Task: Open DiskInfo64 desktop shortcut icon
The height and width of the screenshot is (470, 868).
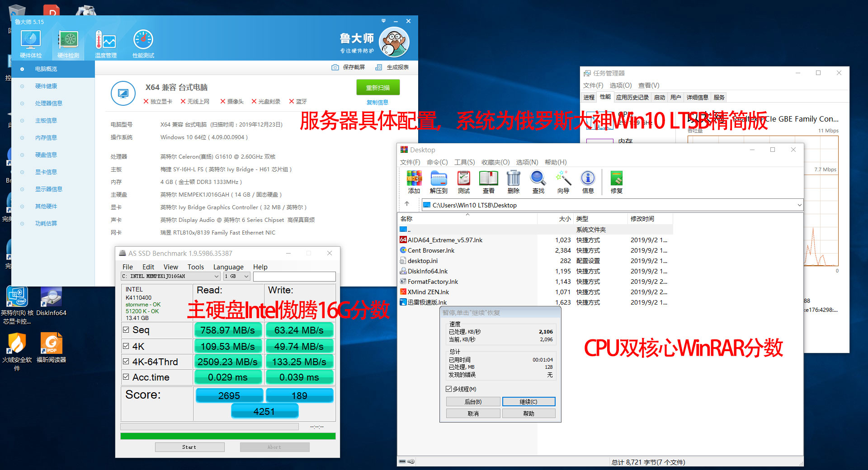Action: pos(51,301)
